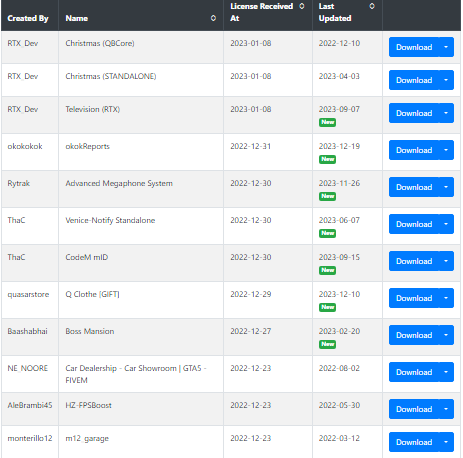This screenshot has height=458, width=463.
Task: Download Advanced Megaphone System resource
Action: (414, 187)
